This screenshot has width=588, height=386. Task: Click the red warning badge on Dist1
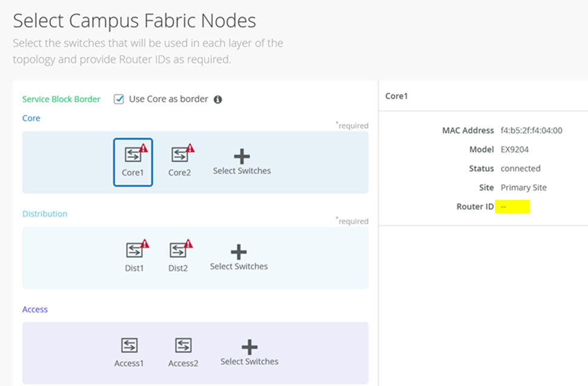pos(145,244)
